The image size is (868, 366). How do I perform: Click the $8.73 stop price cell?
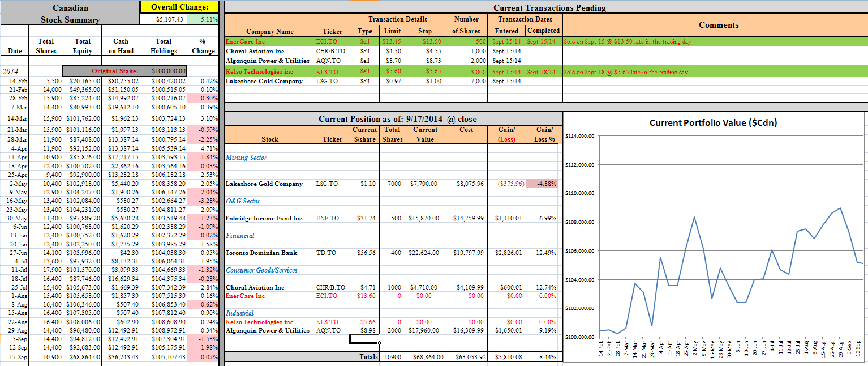click(425, 61)
